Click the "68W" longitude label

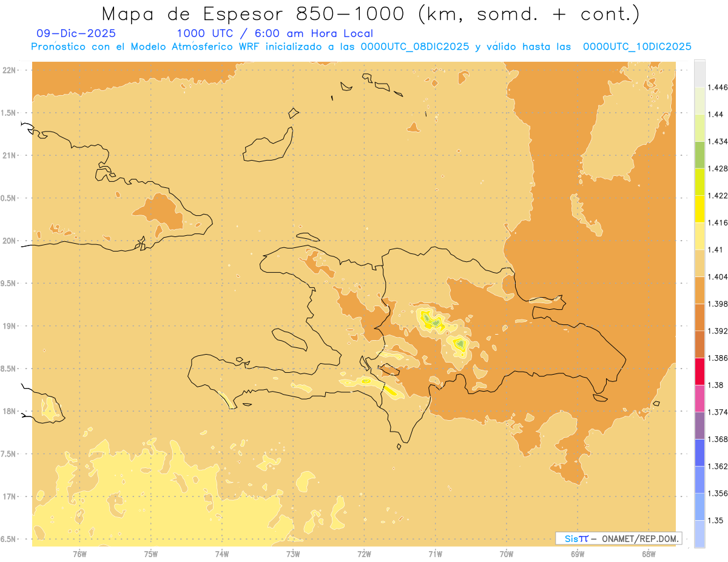(648, 554)
